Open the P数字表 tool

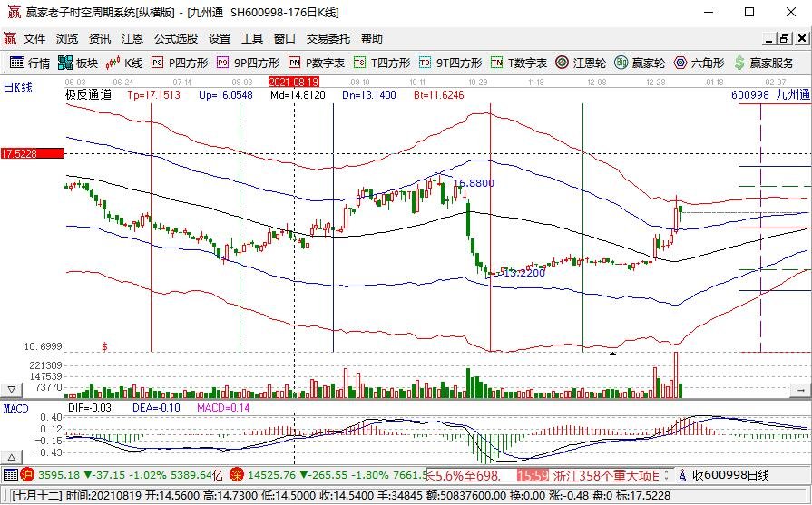click(317, 63)
